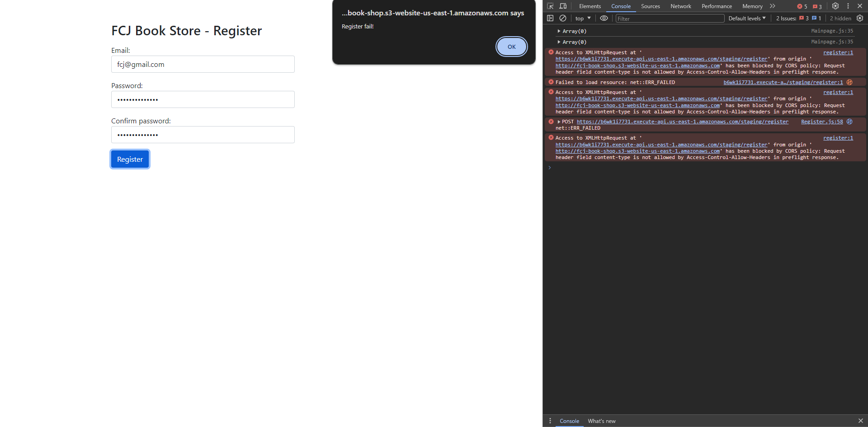
Task: Click the 'FCJ Book Store - Register' heading
Action: click(x=187, y=31)
